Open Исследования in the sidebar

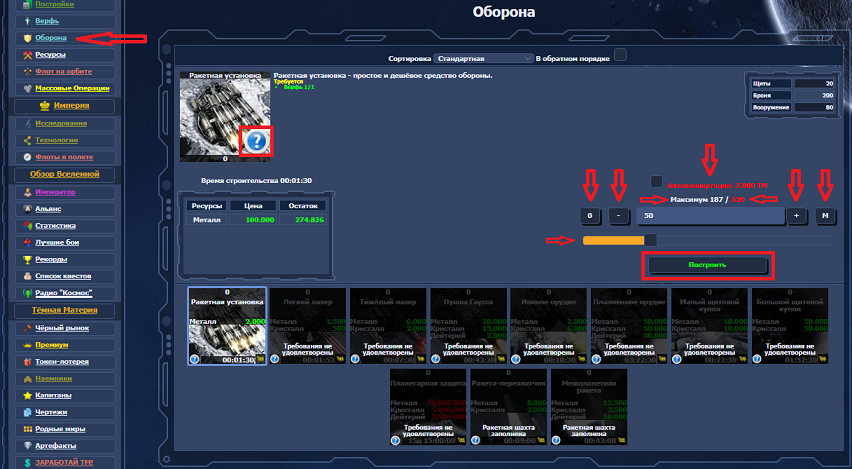tap(62, 124)
